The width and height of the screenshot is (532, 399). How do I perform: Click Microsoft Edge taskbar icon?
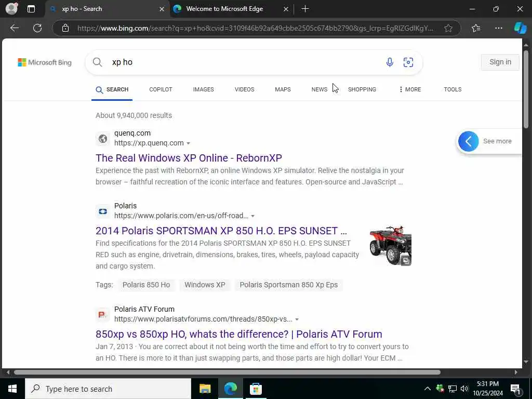coord(230,389)
